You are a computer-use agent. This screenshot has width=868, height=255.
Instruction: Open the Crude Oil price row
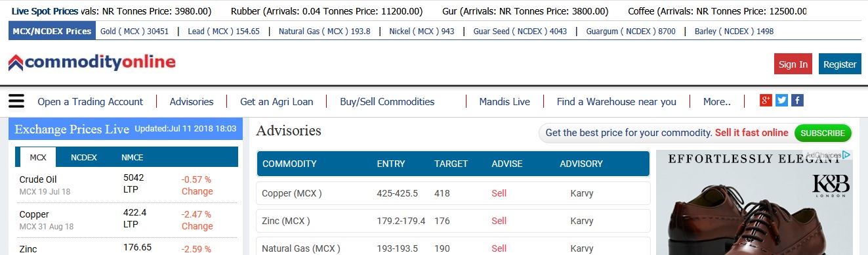pyautogui.click(x=127, y=185)
